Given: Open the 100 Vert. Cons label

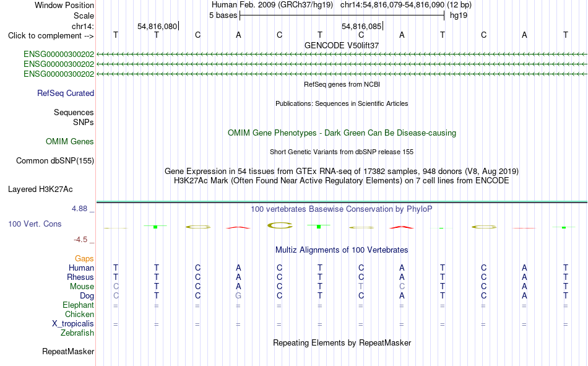Looking at the screenshot, I should click(35, 224).
